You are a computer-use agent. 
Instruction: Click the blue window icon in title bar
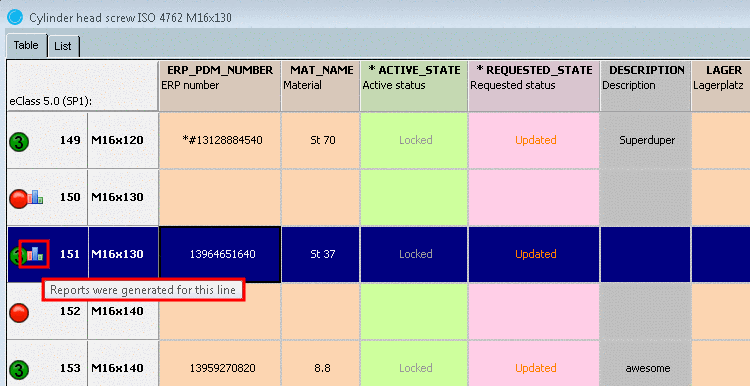(16, 18)
